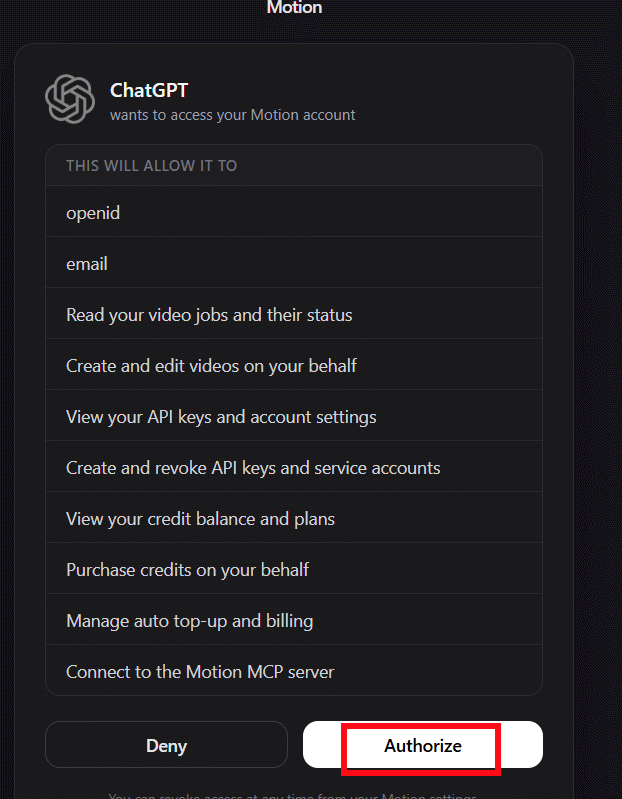Click the revoke access note below buttons
The width and height of the screenshot is (622, 799).
pyautogui.click(x=292, y=795)
